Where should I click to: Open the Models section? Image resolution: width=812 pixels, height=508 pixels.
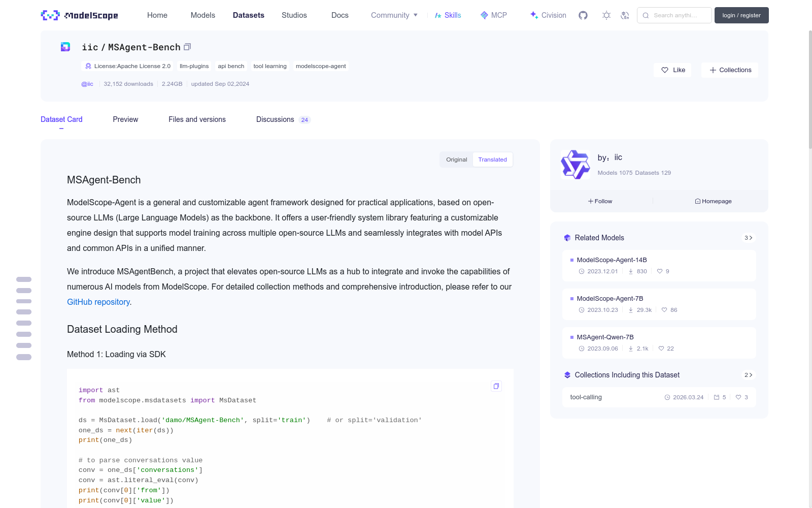tap(203, 15)
